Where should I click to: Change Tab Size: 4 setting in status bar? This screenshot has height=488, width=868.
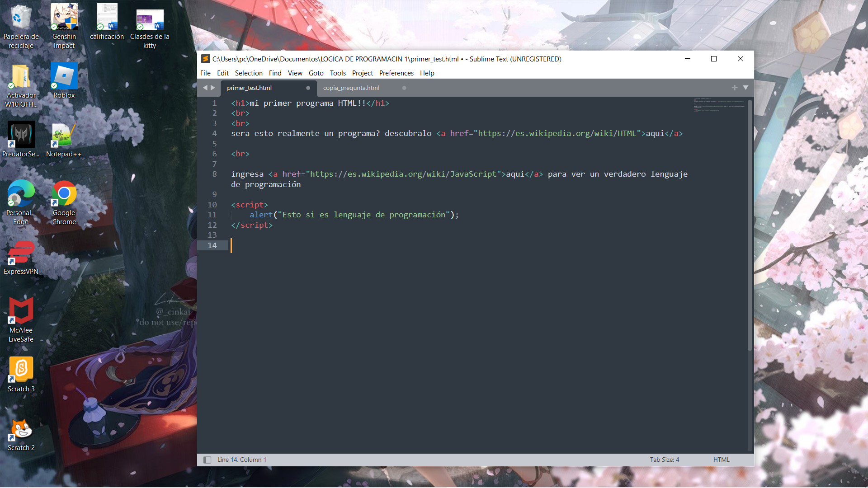(665, 460)
